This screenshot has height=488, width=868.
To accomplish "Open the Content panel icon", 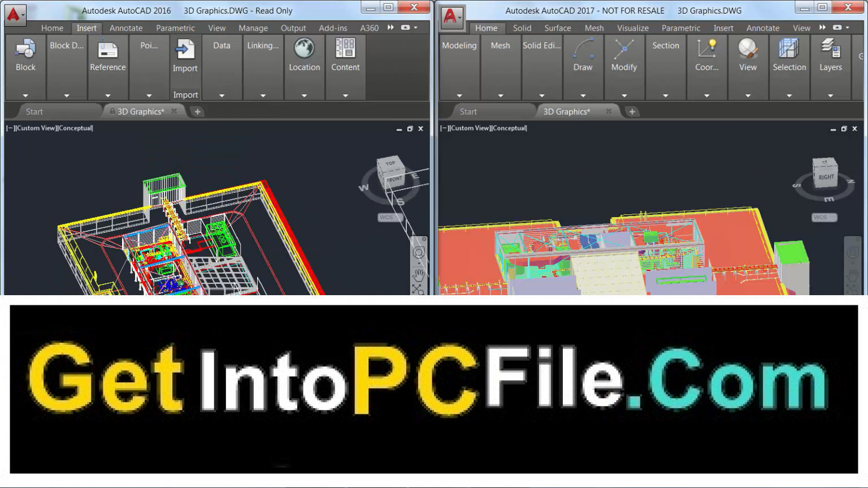I will click(x=345, y=49).
